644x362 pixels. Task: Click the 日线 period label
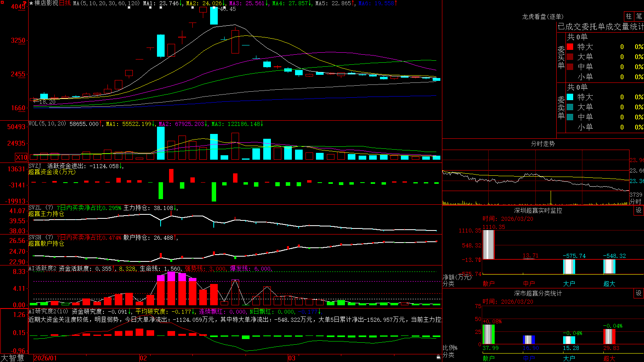click(65, 3)
